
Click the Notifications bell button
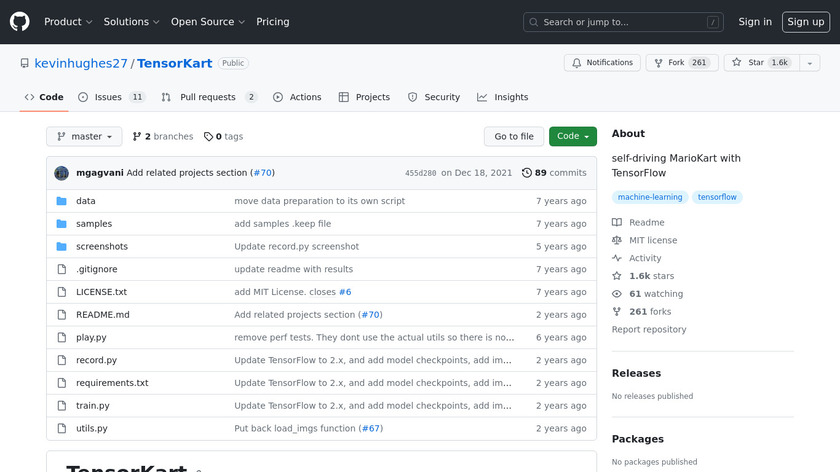click(x=602, y=63)
